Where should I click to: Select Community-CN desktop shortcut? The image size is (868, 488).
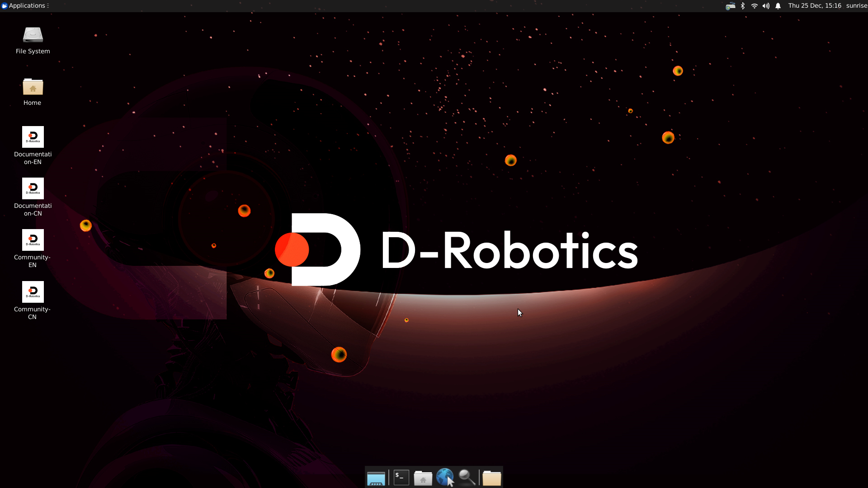point(33,300)
